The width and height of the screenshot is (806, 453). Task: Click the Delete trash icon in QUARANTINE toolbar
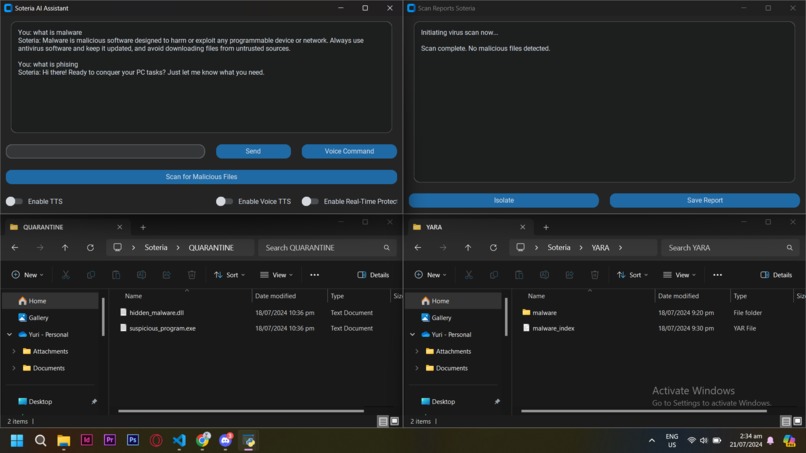tap(192, 275)
